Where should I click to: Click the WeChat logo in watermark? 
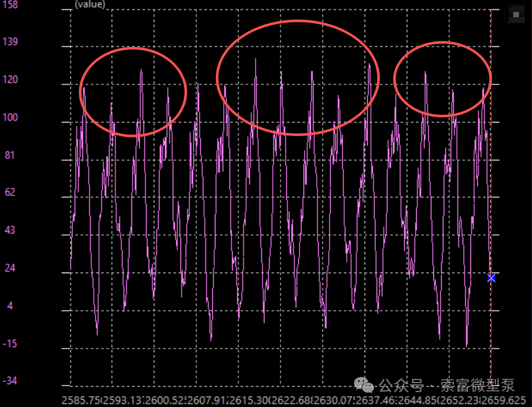364,385
